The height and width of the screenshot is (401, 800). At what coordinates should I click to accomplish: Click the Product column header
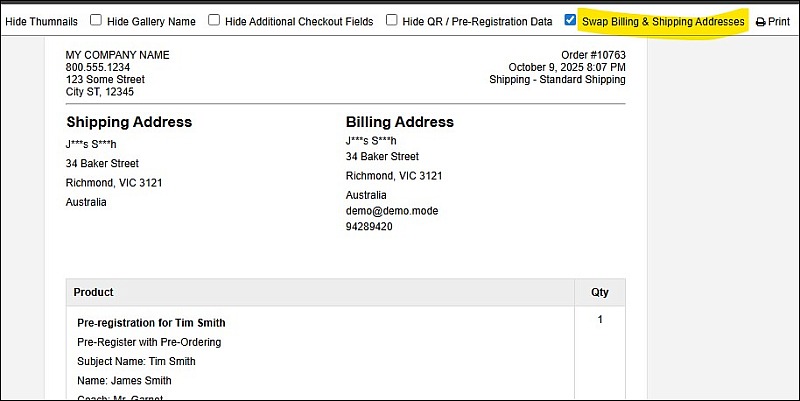[93, 292]
